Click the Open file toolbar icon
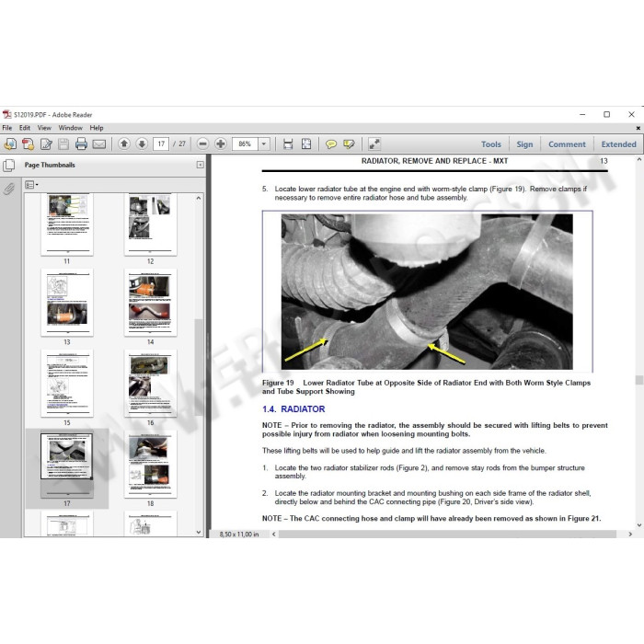This screenshot has width=644, height=644. (10, 144)
